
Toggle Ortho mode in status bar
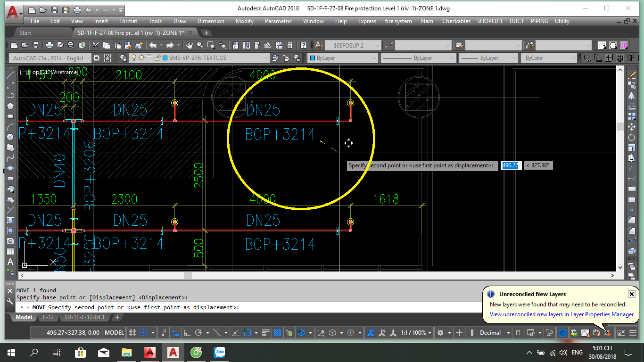[x=186, y=333]
